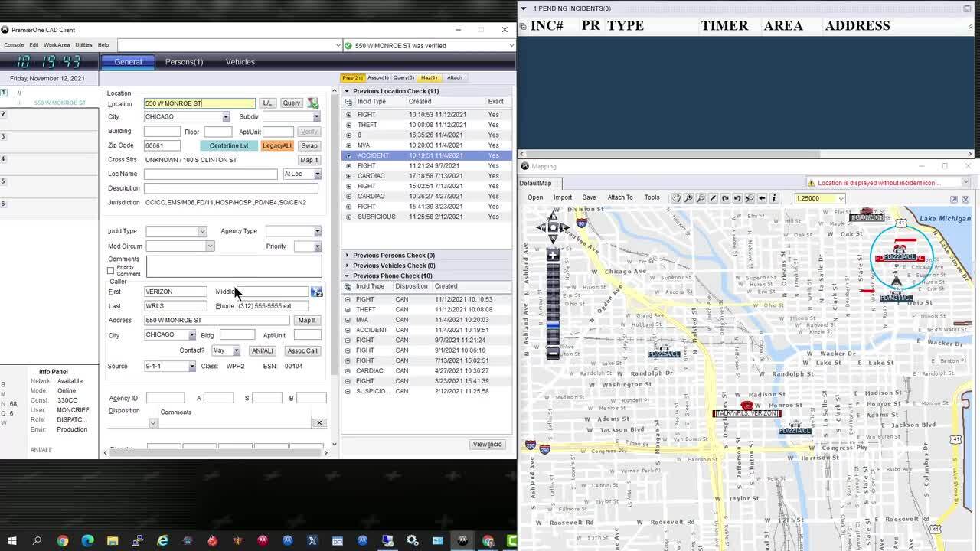Screen dimensions: 980x551
Task: Click the zoom-out magnifier on map toolbar
Action: (701, 198)
